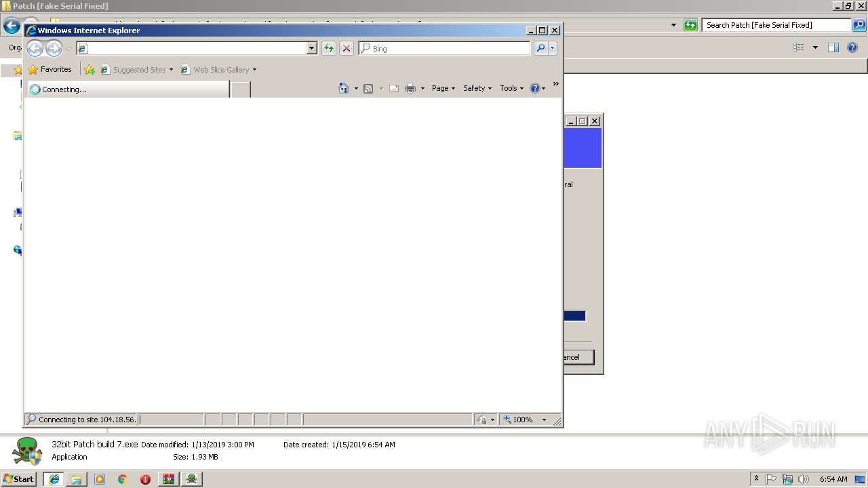Click the 'Date modified: 1/13/2019 3:00 PM' text
Screen dimensions: 868x488
coord(197,445)
